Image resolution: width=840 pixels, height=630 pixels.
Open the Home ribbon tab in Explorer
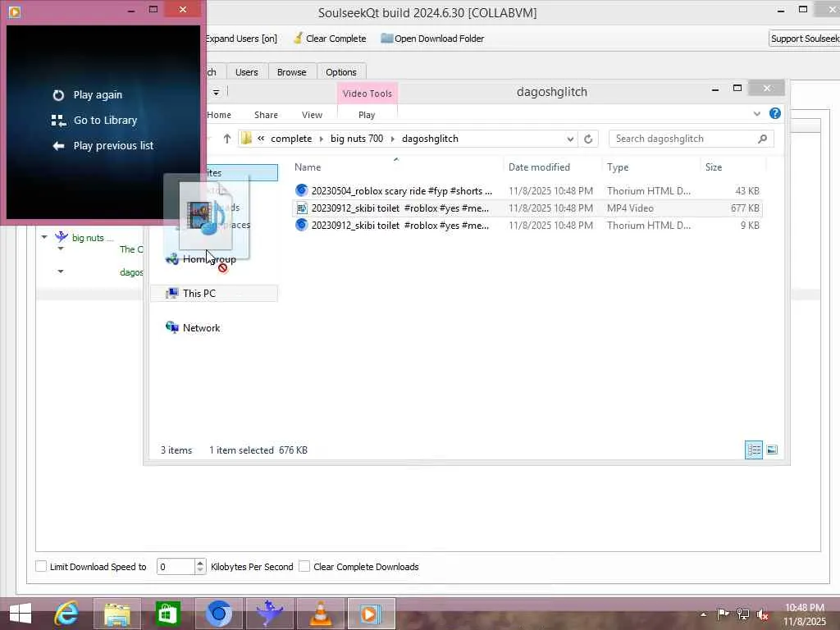219,115
